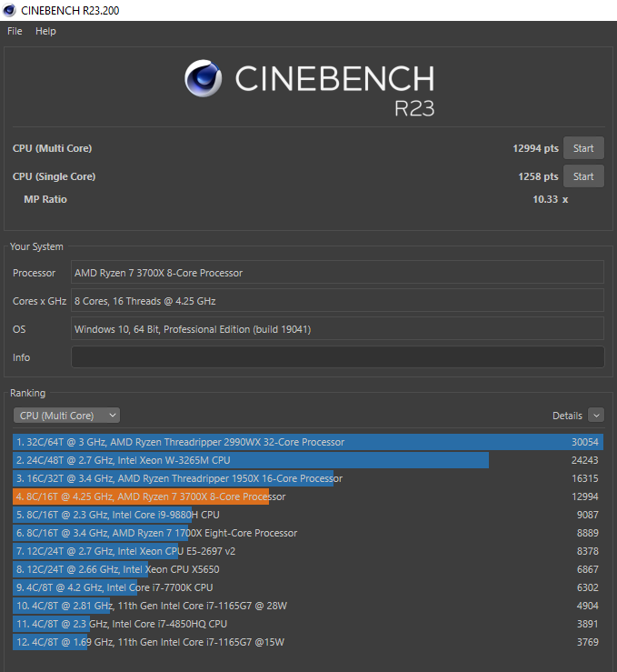Open the File menu

pyautogui.click(x=15, y=31)
